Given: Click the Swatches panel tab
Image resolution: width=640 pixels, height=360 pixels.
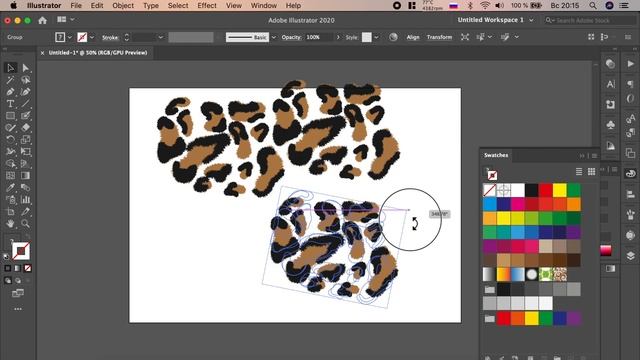Looking at the screenshot, I should 496,155.
